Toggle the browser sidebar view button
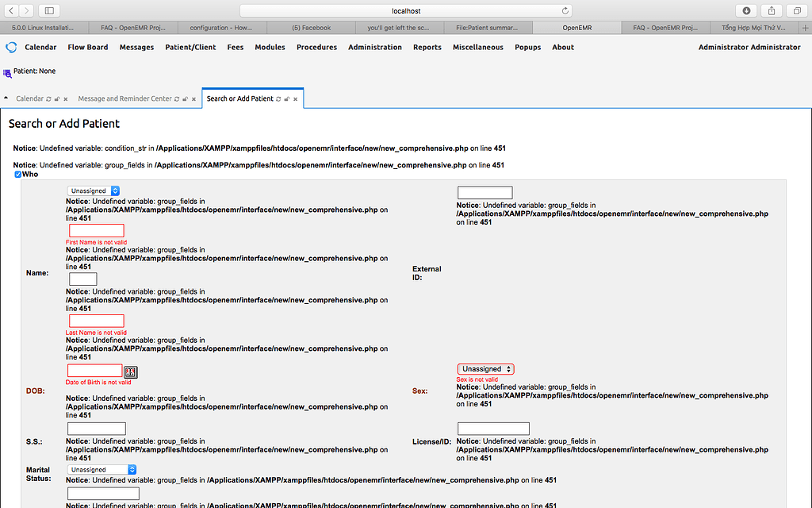Screen dimensions: 812x508 pyautogui.click(x=49, y=11)
